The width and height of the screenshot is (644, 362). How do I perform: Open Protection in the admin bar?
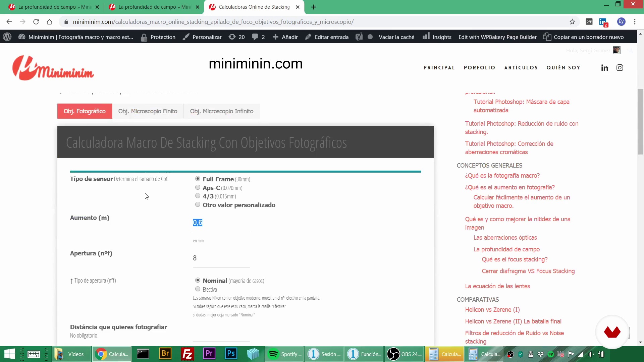(x=158, y=37)
